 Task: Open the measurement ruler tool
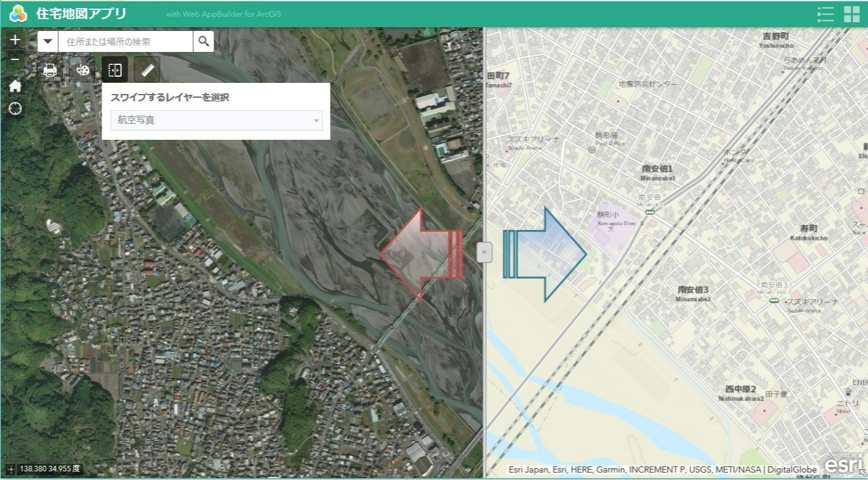(x=147, y=70)
